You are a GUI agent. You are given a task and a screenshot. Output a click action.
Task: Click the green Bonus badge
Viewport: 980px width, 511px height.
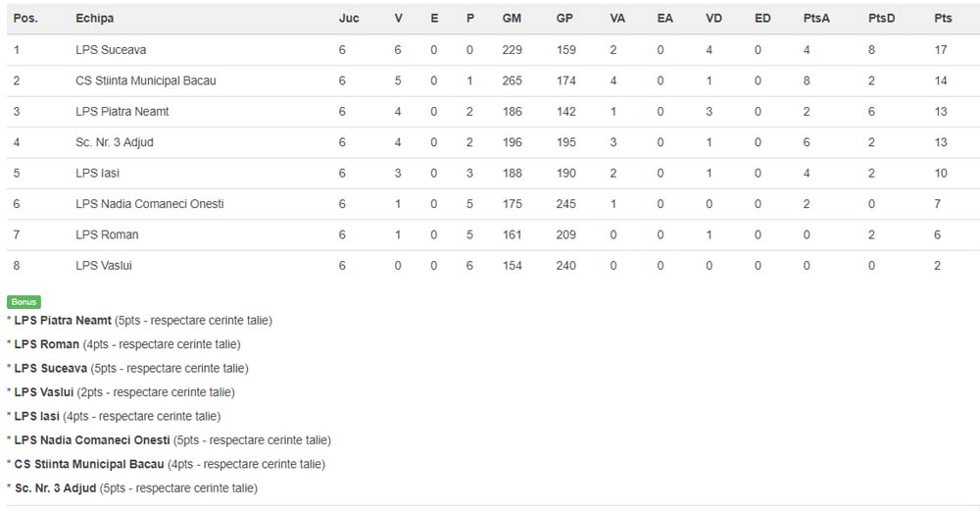pos(24,302)
